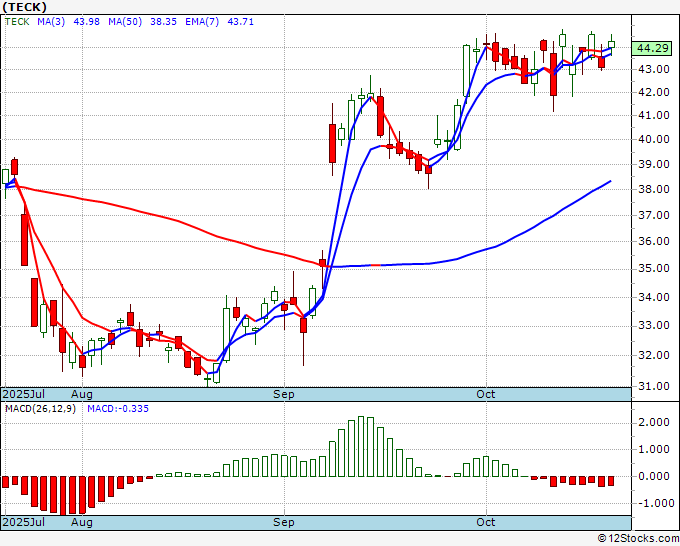
Task: Click the MA(50) value 38.35
Action: coord(163,22)
